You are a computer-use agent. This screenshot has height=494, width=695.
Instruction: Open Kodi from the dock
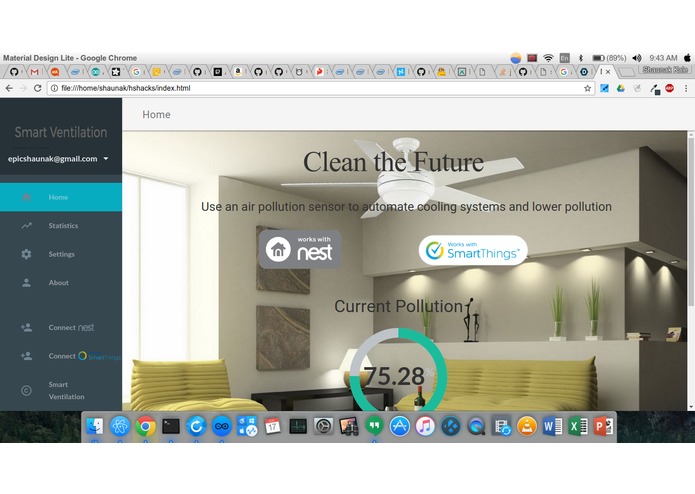point(450,427)
